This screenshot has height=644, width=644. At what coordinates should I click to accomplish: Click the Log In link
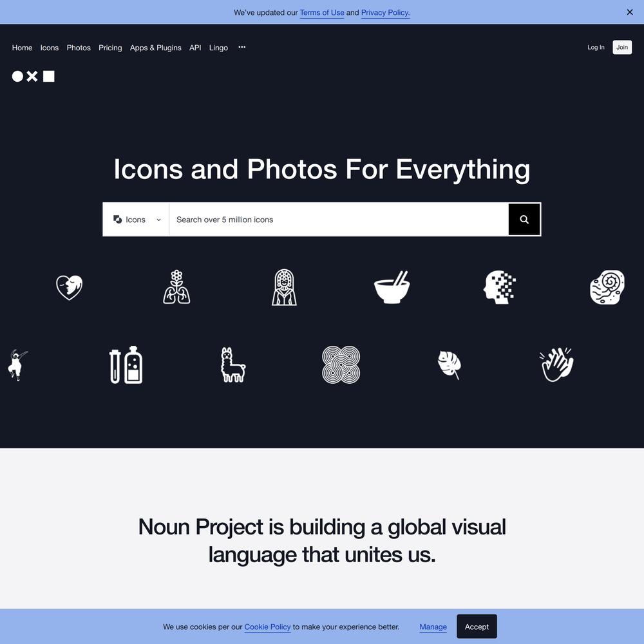[596, 47]
